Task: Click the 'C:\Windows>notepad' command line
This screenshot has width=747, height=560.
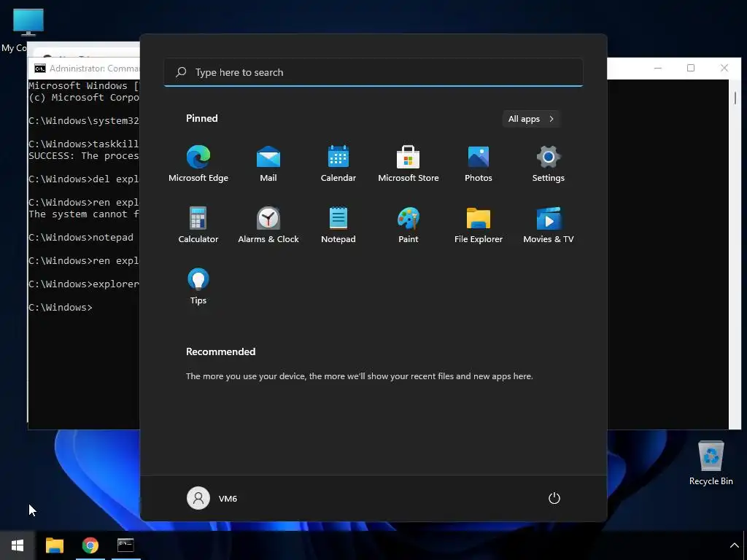Action: coord(81,237)
